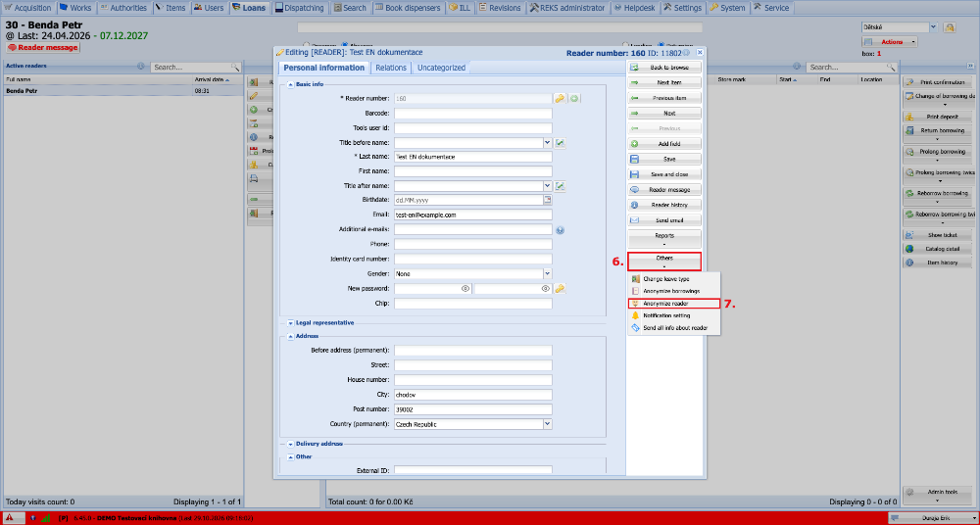Image resolution: width=980 pixels, height=525 pixels.
Task: Switch to the Uncategorized tab
Action: [441, 68]
